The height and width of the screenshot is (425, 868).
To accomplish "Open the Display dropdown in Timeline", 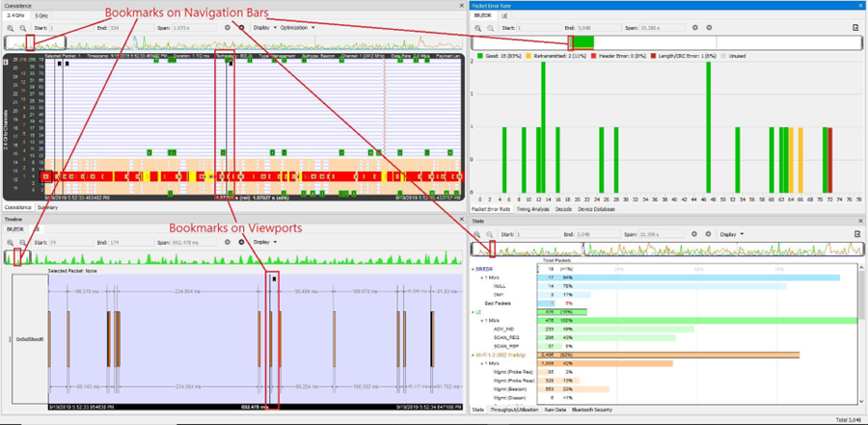I will pyautogui.click(x=264, y=242).
